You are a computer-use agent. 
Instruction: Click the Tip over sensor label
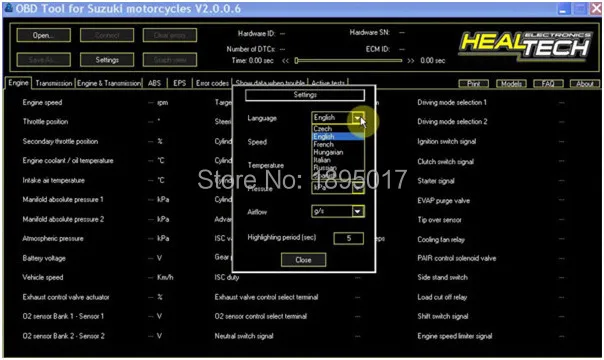click(x=440, y=220)
